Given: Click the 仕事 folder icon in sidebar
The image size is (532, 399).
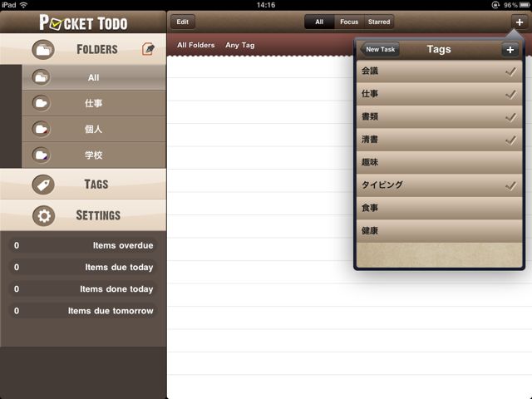Looking at the screenshot, I should coord(41,103).
